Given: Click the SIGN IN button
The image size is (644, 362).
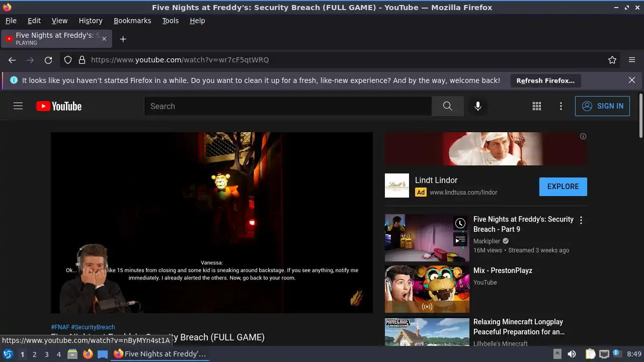Looking at the screenshot, I should 602,106.
